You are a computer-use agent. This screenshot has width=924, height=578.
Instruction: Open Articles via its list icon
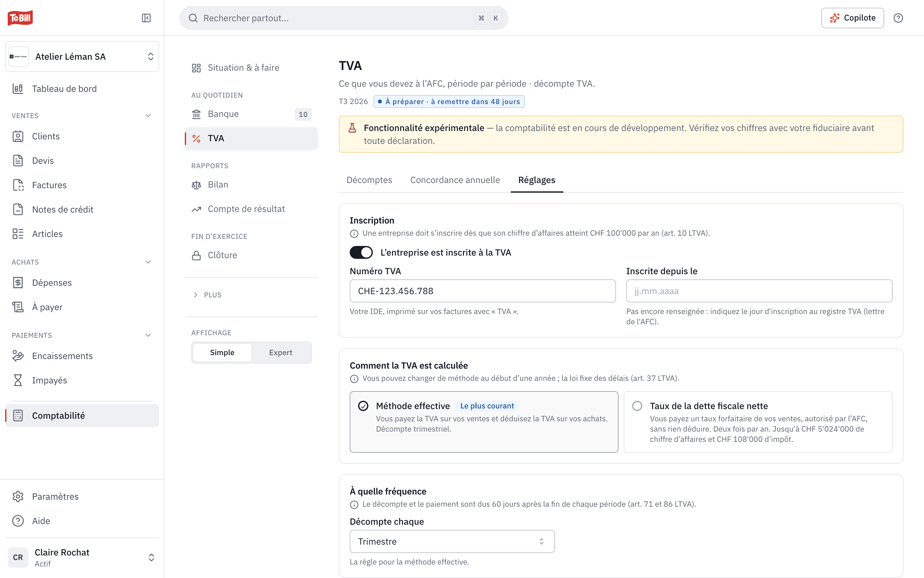pyautogui.click(x=18, y=234)
